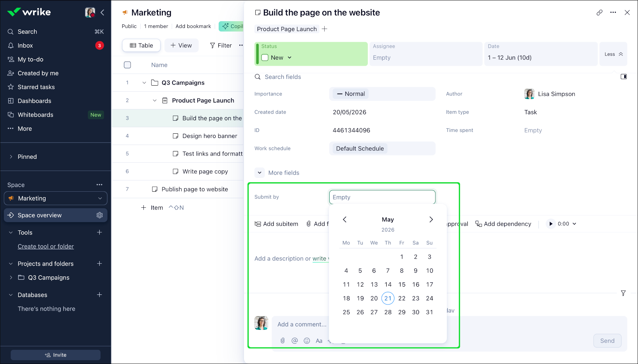The image size is (638, 364).
Task: Click Add bookmark
Action: (x=193, y=26)
